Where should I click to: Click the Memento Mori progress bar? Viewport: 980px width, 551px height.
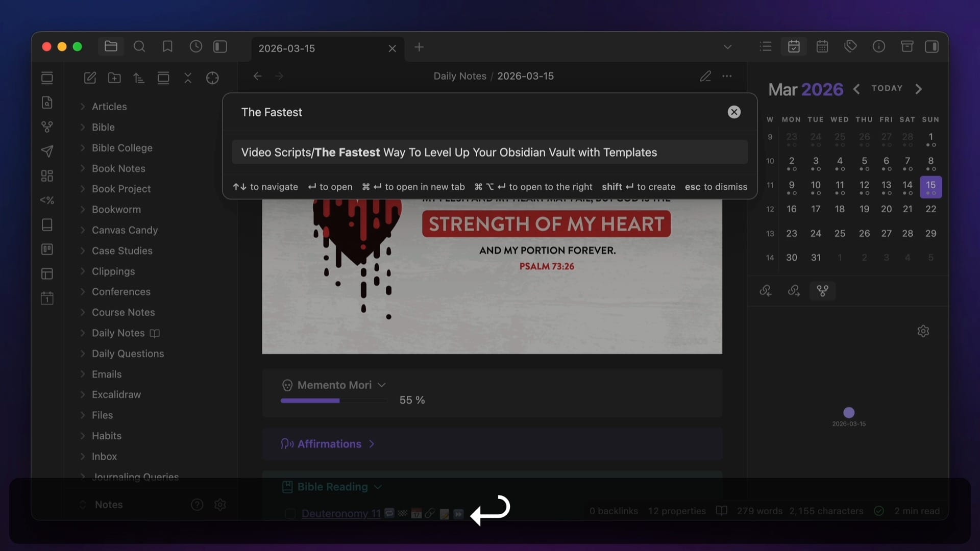[x=334, y=401]
